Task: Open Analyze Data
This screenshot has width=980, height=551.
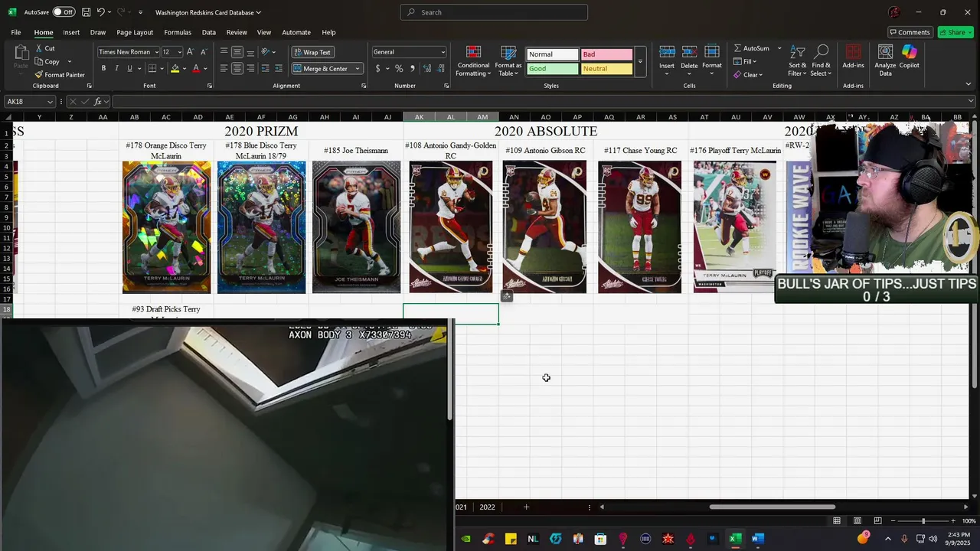Action: coord(885,60)
